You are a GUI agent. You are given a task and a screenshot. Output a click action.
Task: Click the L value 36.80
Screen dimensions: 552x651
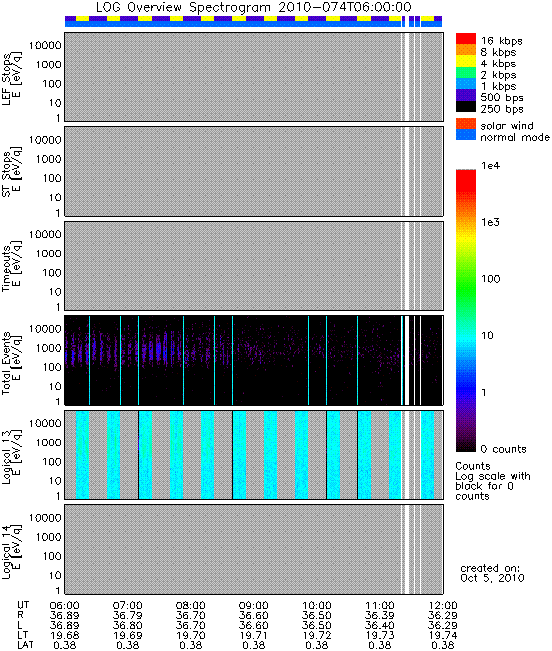click(127, 625)
